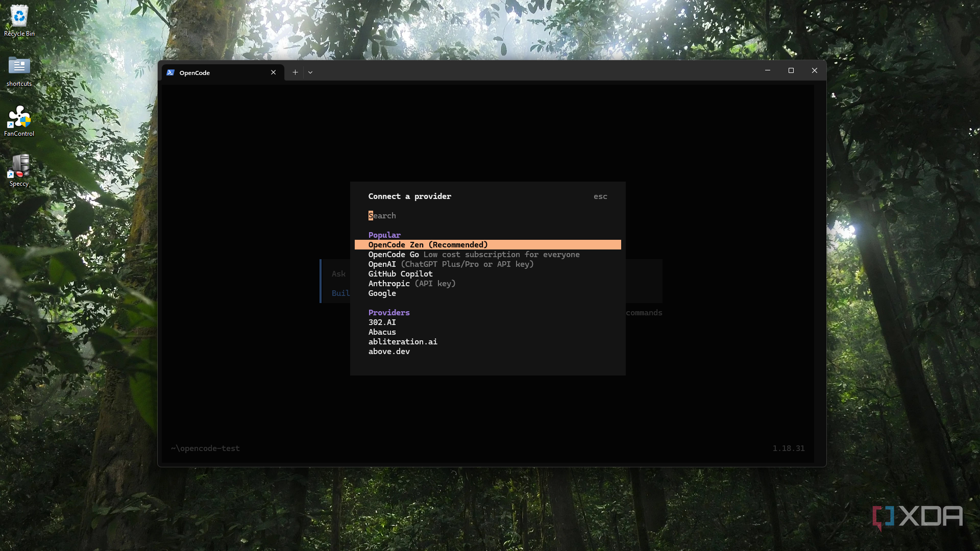This screenshot has width=980, height=551.
Task: Expand the terminal profile dropdown chevron
Action: 310,72
